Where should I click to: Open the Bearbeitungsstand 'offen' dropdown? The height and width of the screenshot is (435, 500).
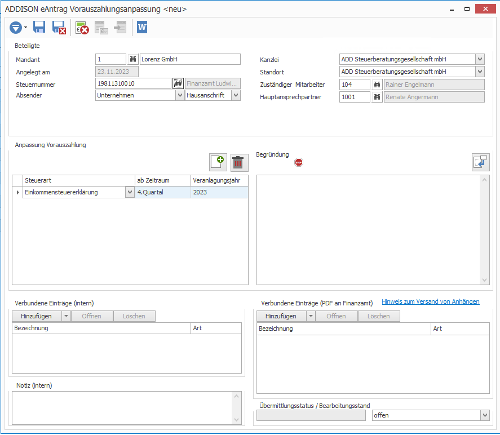(485, 415)
